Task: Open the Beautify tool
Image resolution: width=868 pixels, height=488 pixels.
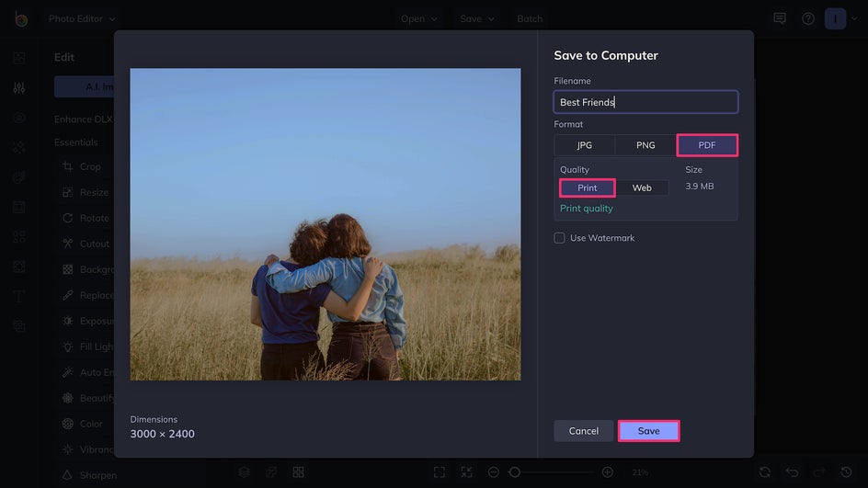Action: click(x=85, y=398)
